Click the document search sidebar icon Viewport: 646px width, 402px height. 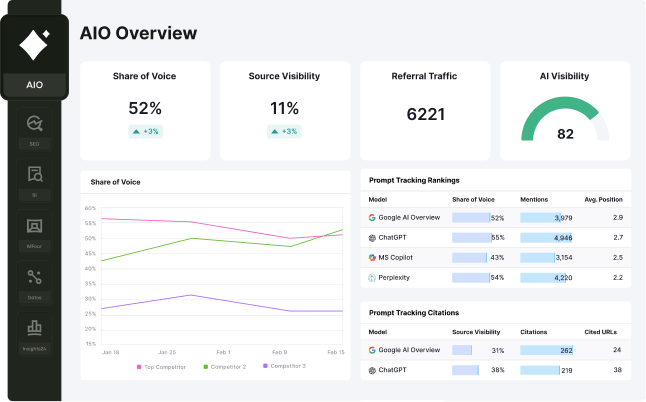34,175
